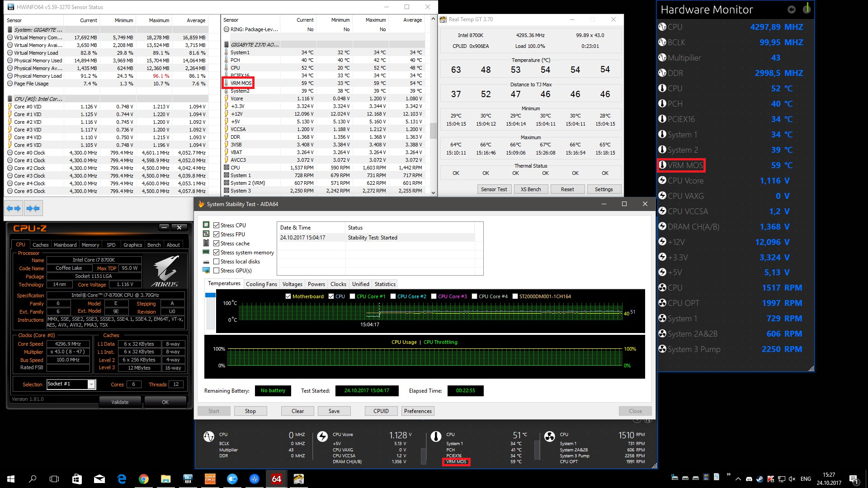The width and height of the screenshot is (868, 488).
Task: Open the Mainboard tab in CPU-Z
Action: tap(65, 245)
